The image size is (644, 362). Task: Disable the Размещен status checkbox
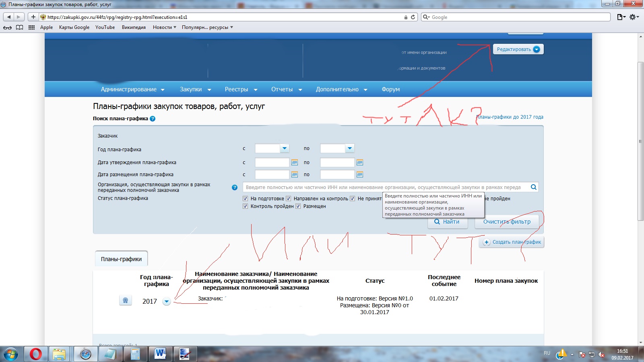pyautogui.click(x=298, y=206)
